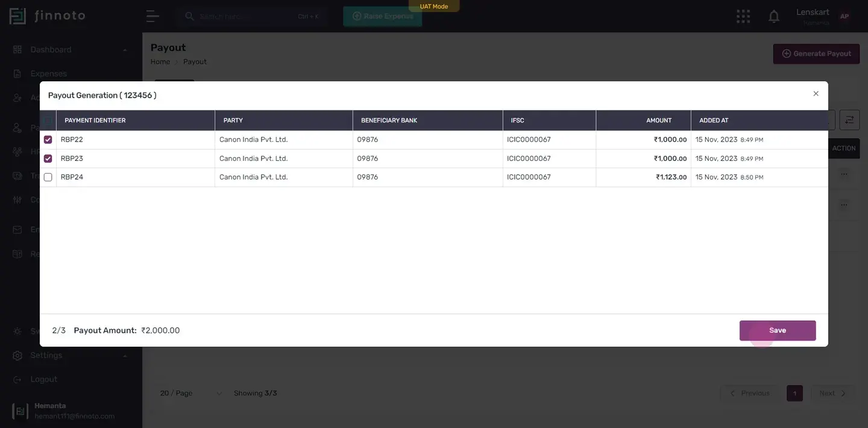Open the hamburger menu in top bar
The image size is (868, 428).
153,16
